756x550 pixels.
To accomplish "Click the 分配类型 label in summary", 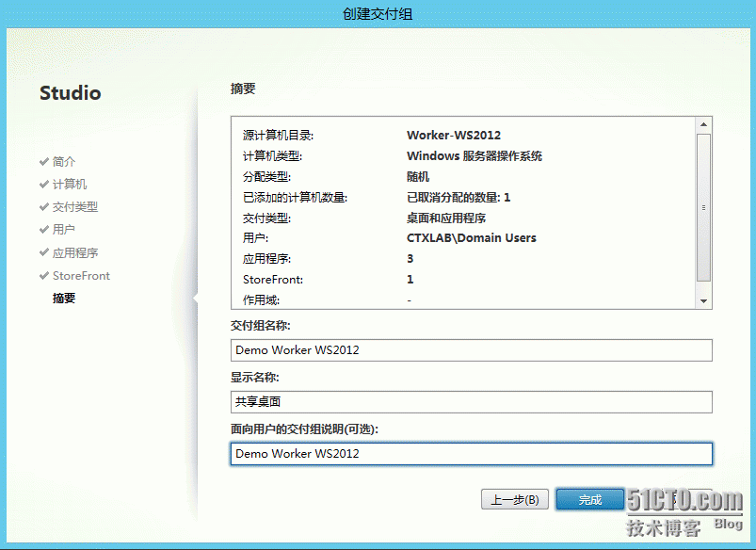I will point(266,176).
